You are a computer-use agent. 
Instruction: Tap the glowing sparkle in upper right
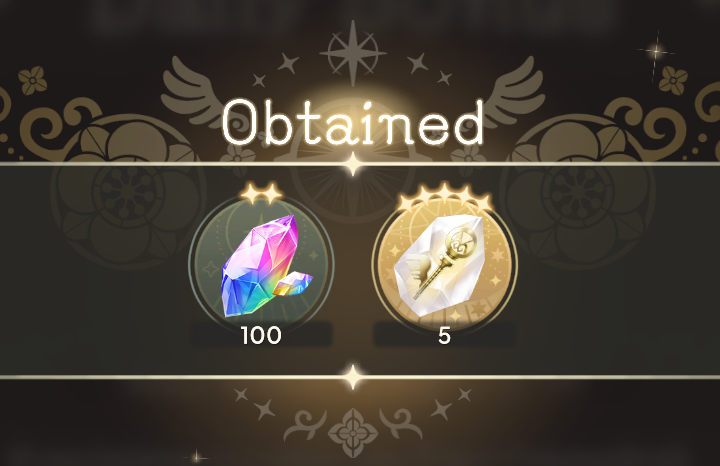(x=656, y=52)
